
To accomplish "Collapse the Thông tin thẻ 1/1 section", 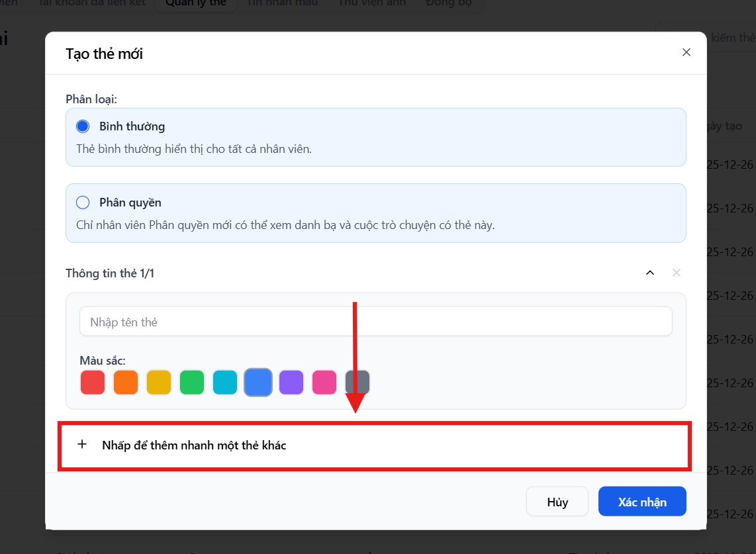I will click(649, 273).
